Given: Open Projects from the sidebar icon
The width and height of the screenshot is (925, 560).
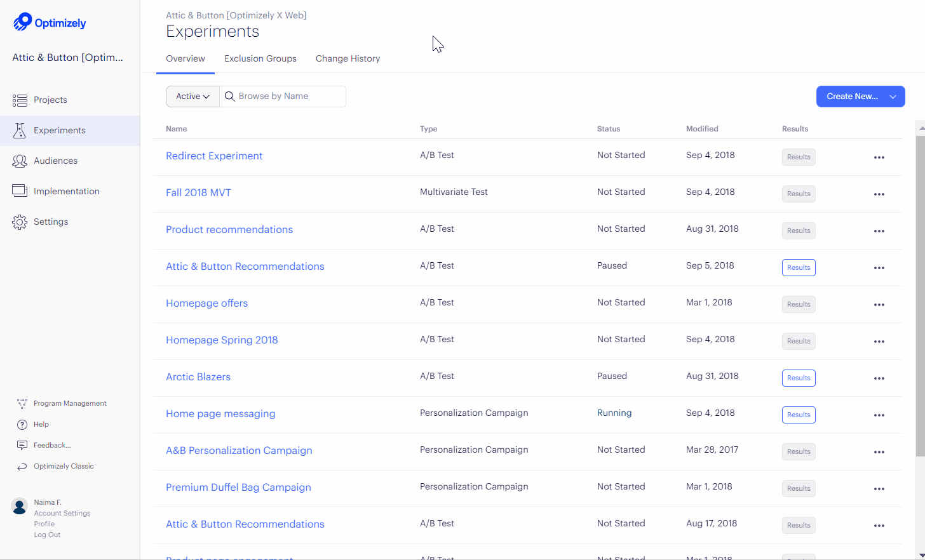Looking at the screenshot, I should pyautogui.click(x=20, y=100).
